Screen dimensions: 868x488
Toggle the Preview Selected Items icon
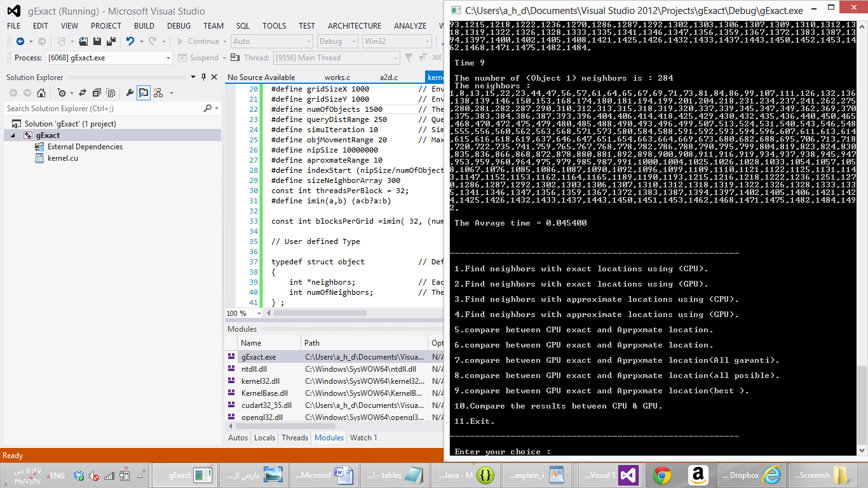coord(144,93)
